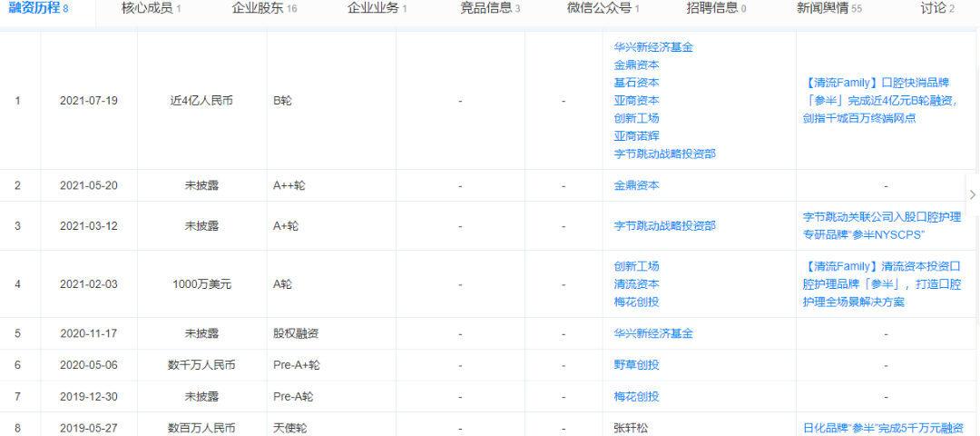The width and height of the screenshot is (980, 436).
Task: Click investor link 基石资本
Action: pos(636,82)
